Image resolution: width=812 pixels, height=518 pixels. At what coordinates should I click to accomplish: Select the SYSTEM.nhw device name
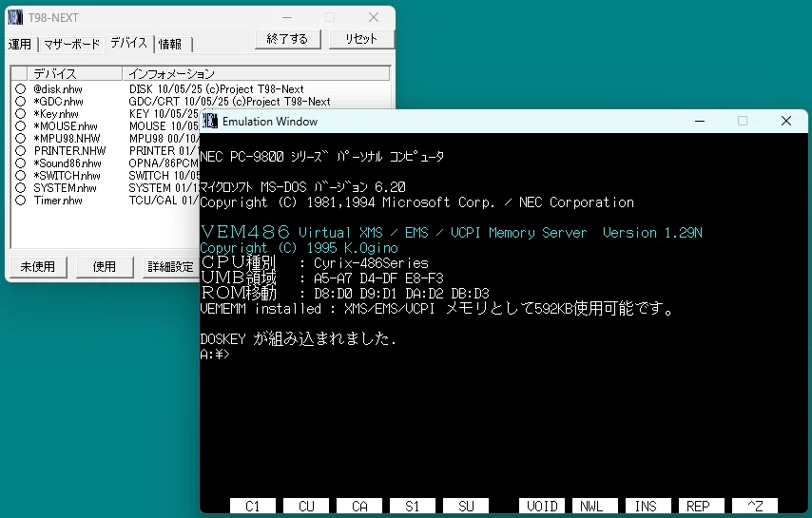coord(66,188)
